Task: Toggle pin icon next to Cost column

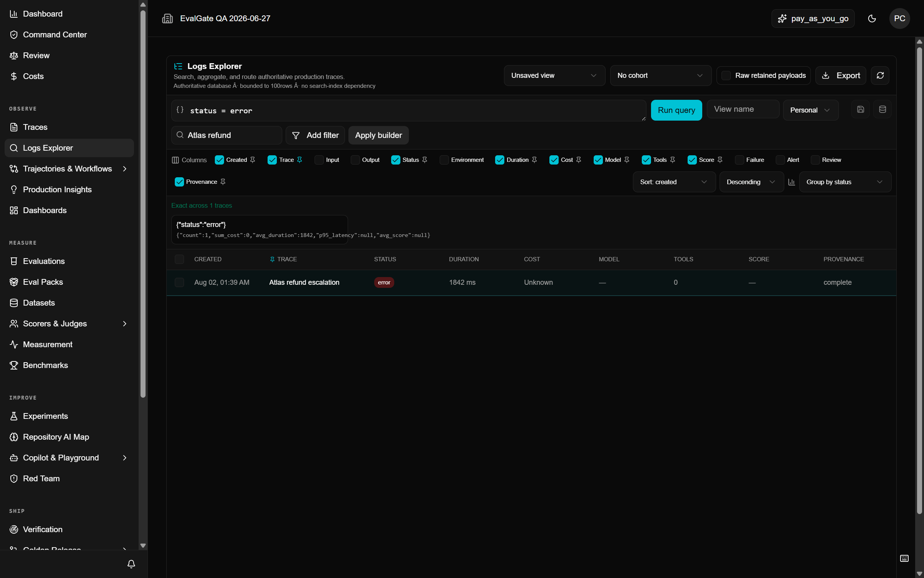Action: point(579,160)
